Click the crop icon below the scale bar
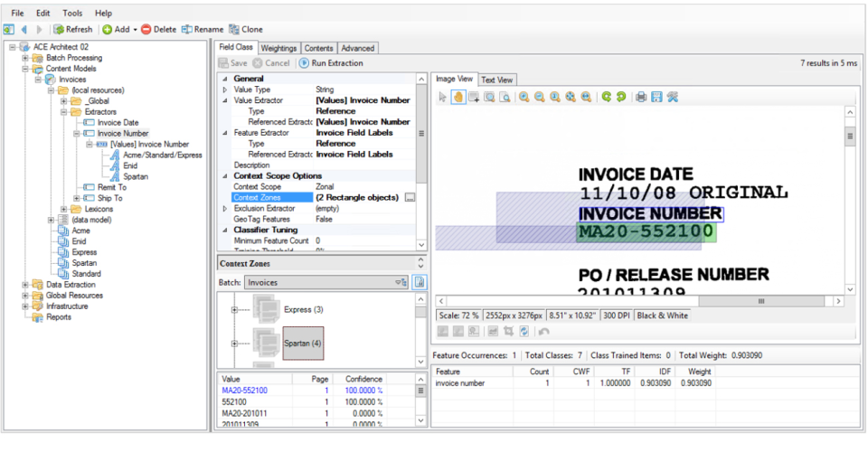The height and width of the screenshot is (452, 868). point(510,331)
